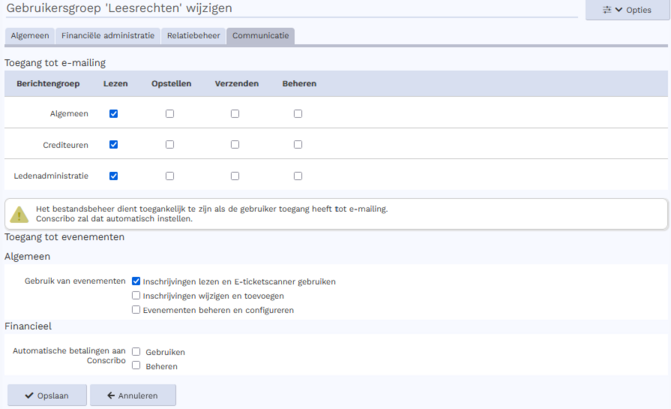The image size is (671, 409).
Task: Enable Evenementen beheren en configureren
Action: click(136, 309)
